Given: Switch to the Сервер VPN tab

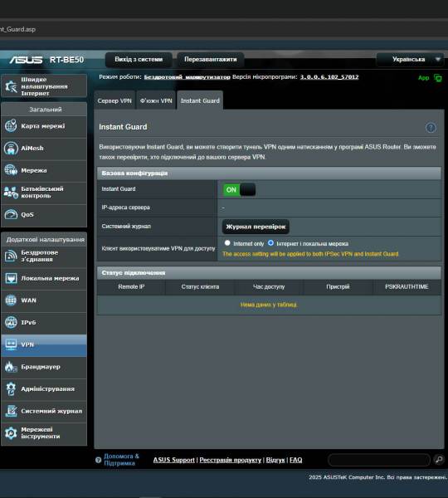Looking at the screenshot, I should (114, 100).
